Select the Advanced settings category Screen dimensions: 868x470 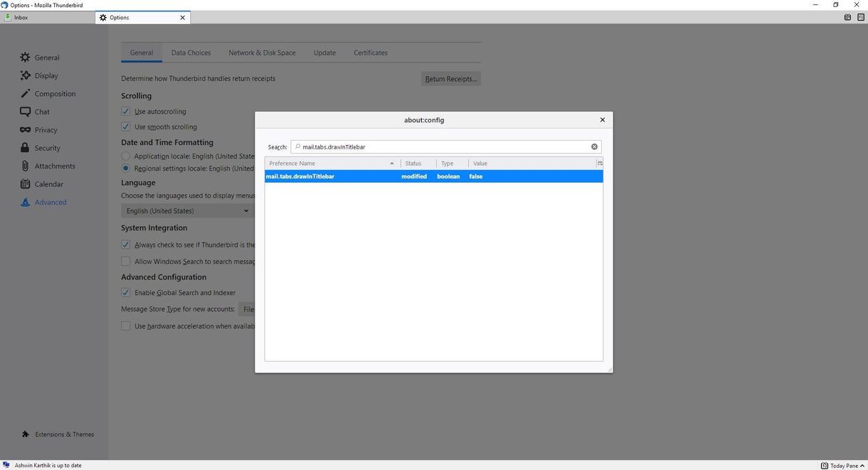[43, 203]
